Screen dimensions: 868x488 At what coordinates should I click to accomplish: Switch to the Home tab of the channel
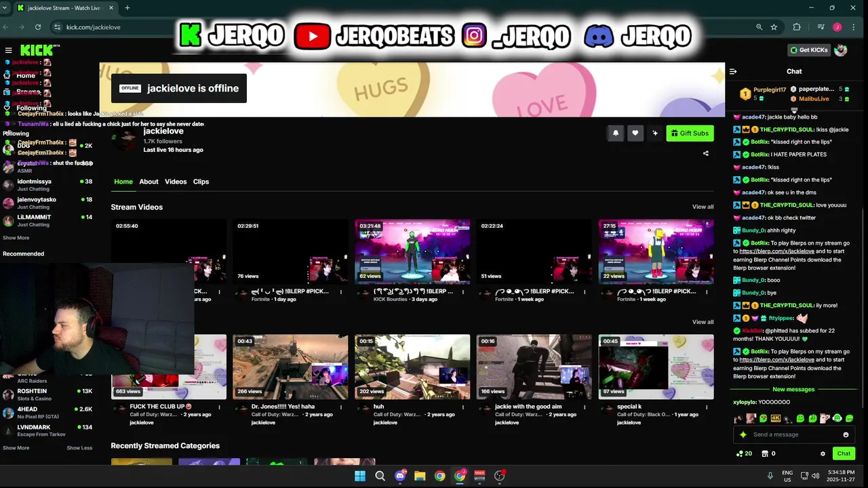(x=123, y=182)
